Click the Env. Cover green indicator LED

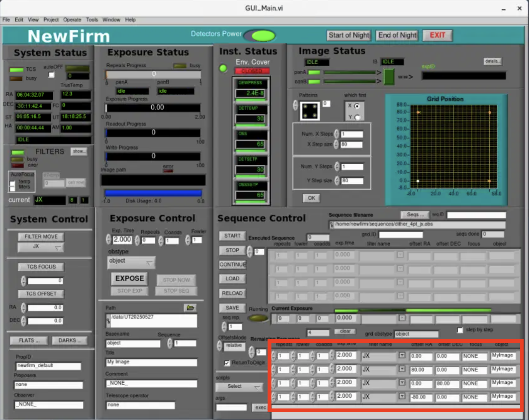pos(223,68)
